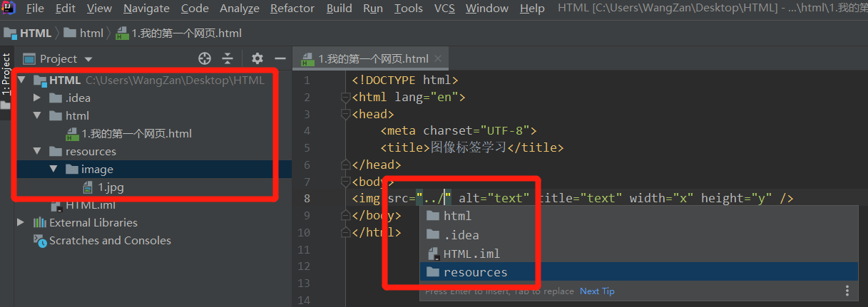Hide the Project panel with minus icon
This screenshot has height=307, width=868.
[280, 58]
